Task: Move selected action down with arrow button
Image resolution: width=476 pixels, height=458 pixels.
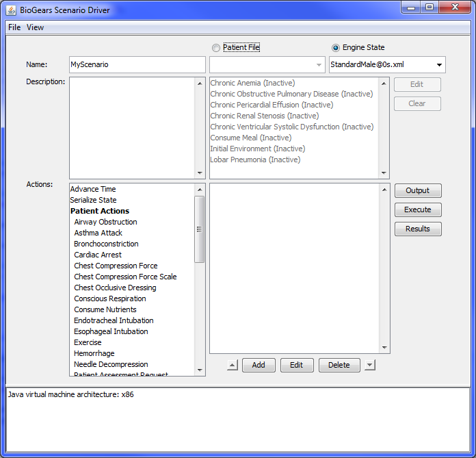Action: (370, 365)
